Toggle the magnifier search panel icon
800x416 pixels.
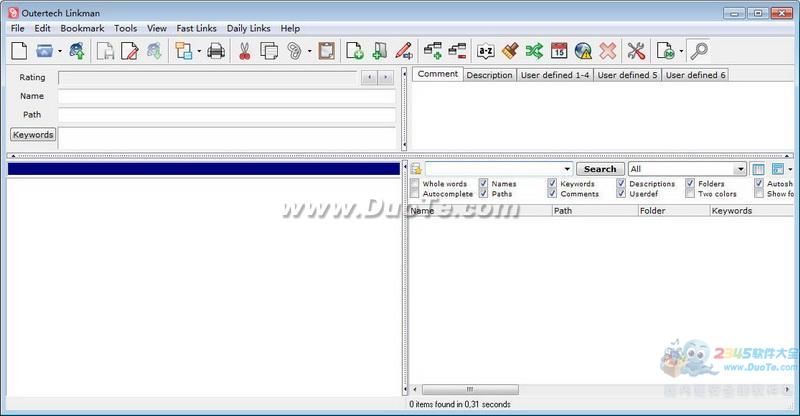coord(698,51)
